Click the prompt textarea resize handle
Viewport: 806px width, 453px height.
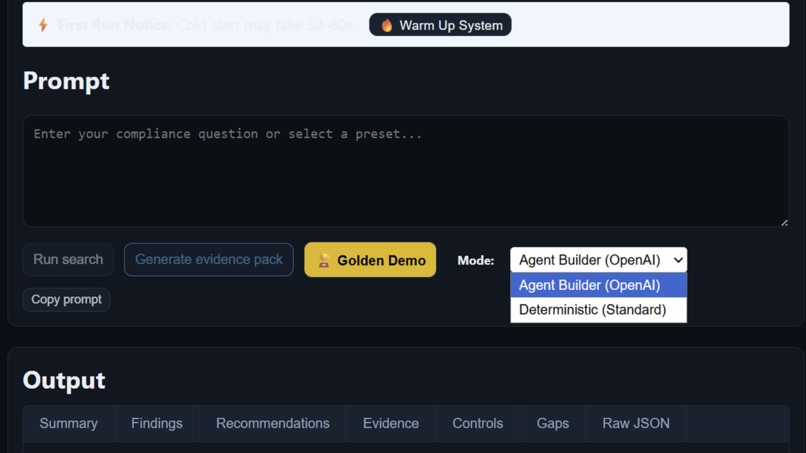click(784, 222)
